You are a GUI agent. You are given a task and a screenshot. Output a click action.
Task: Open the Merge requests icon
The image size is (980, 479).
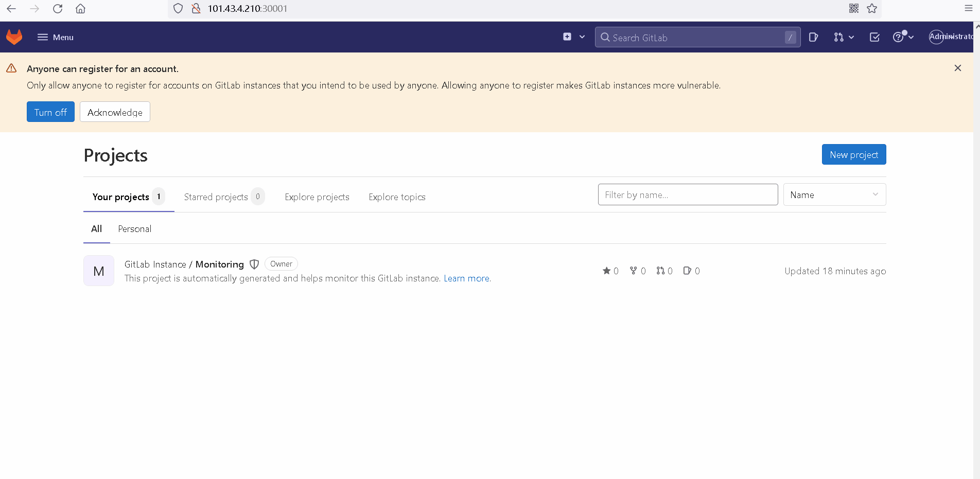[838, 37]
